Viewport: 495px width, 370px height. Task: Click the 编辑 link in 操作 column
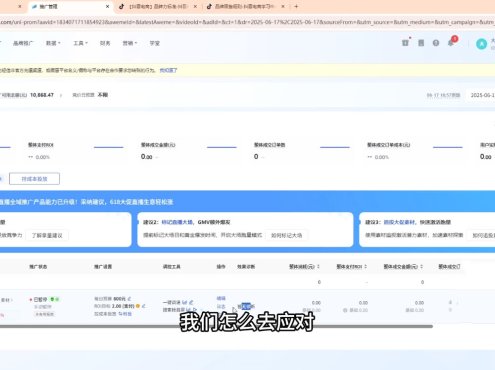(221, 298)
